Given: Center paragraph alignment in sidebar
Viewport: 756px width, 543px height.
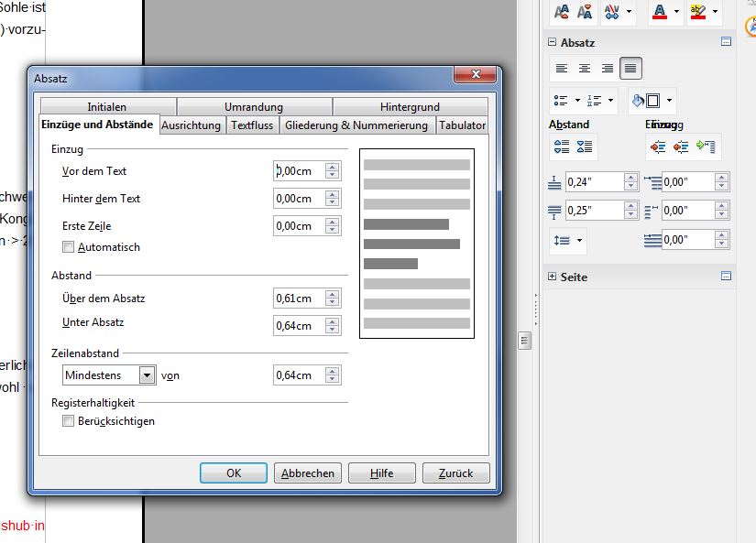Looking at the screenshot, I should coord(585,69).
